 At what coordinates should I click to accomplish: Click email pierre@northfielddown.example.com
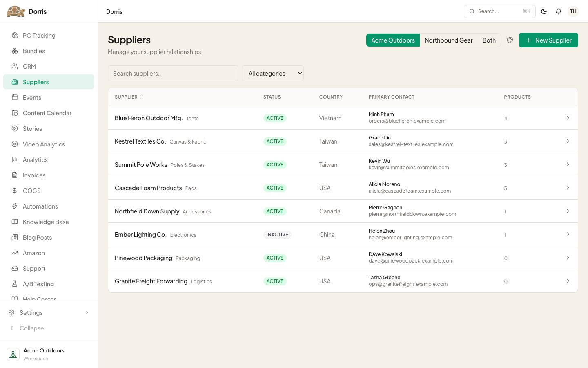click(412, 214)
